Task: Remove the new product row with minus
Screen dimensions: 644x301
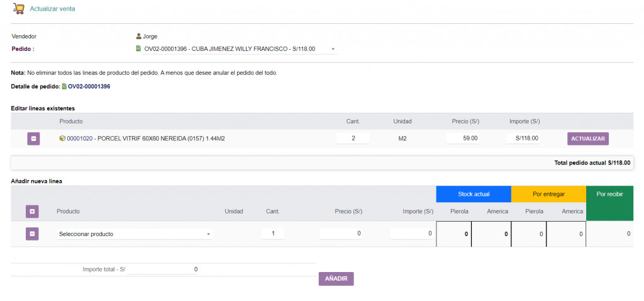Action: pyautogui.click(x=32, y=234)
